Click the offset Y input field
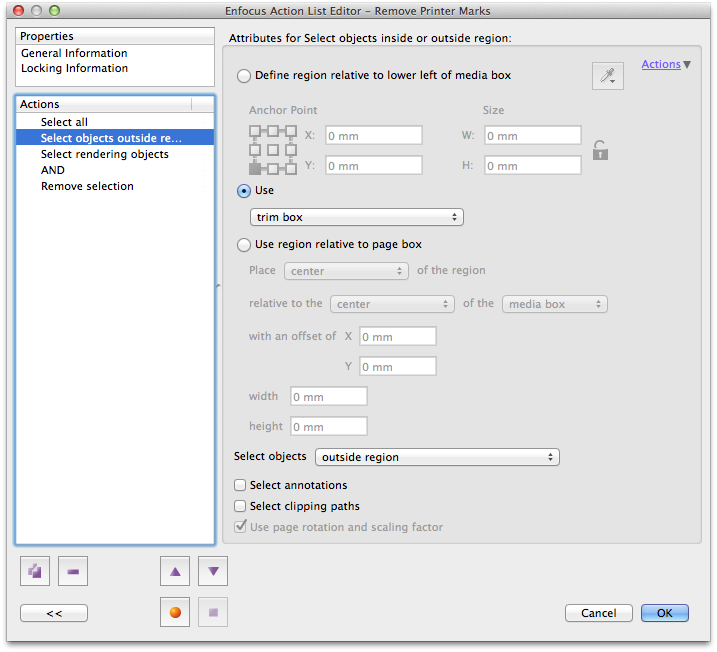This screenshot has height=652, width=717. click(x=398, y=367)
